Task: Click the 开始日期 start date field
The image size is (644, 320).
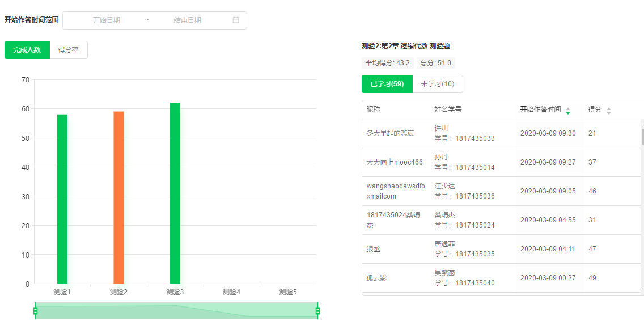Action: pyautogui.click(x=107, y=20)
